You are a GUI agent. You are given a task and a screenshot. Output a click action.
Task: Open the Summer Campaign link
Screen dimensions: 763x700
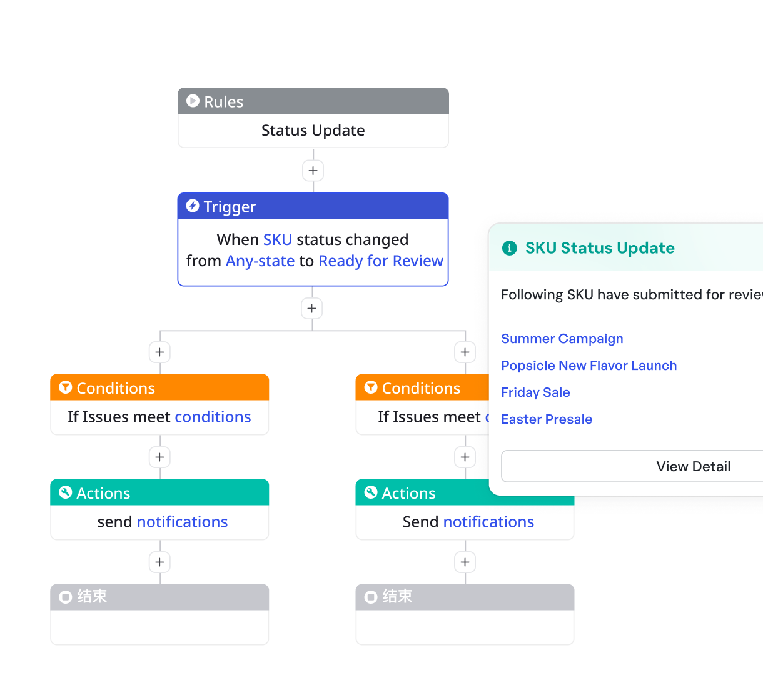click(562, 339)
